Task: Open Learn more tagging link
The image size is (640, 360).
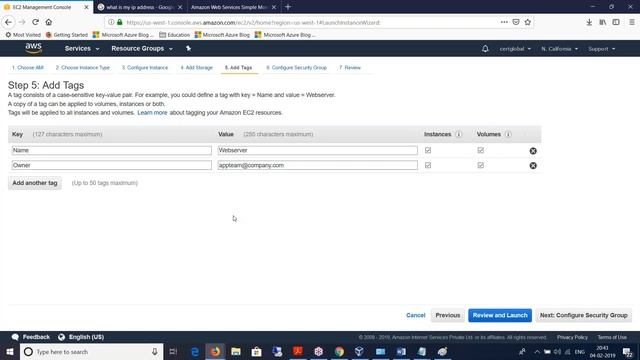Action: [152, 113]
